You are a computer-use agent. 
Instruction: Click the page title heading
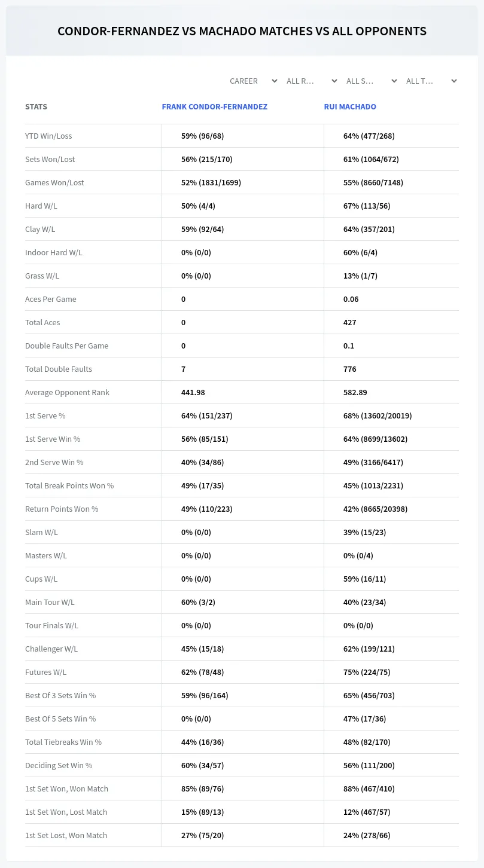point(242,31)
